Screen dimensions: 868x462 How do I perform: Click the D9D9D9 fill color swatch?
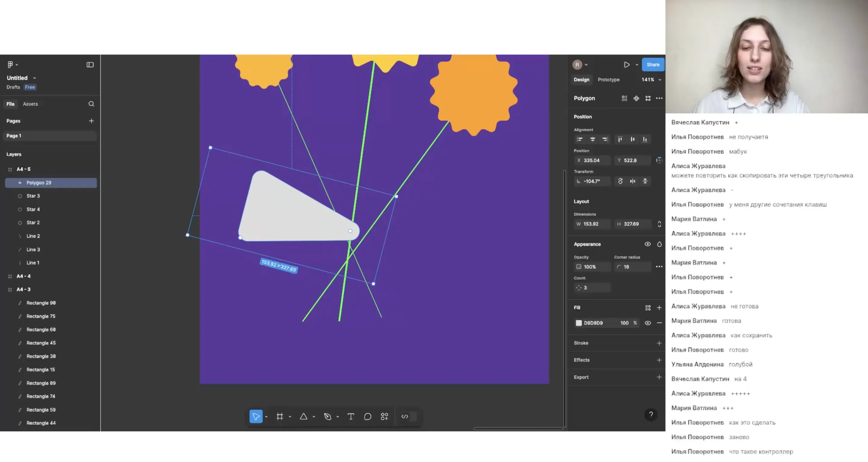pyautogui.click(x=579, y=323)
